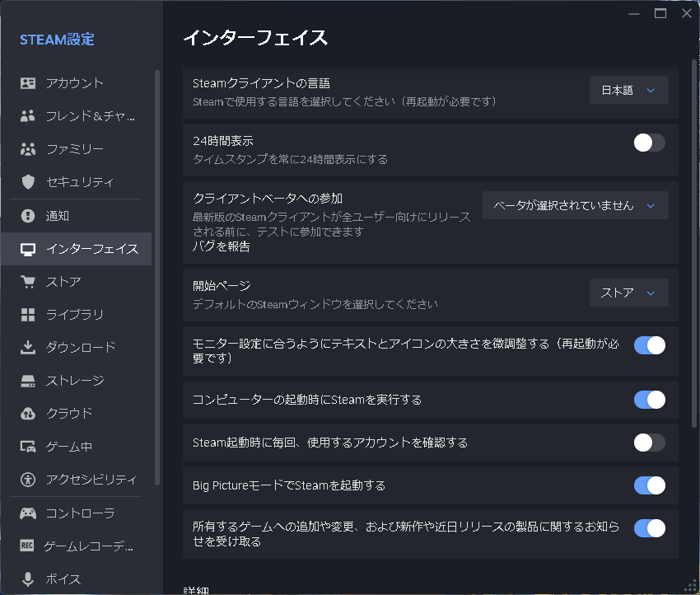The width and height of the screenshot is (700, 595).
Task: Switch to ストレージ settings tab
Action: [x=77, y=381]
